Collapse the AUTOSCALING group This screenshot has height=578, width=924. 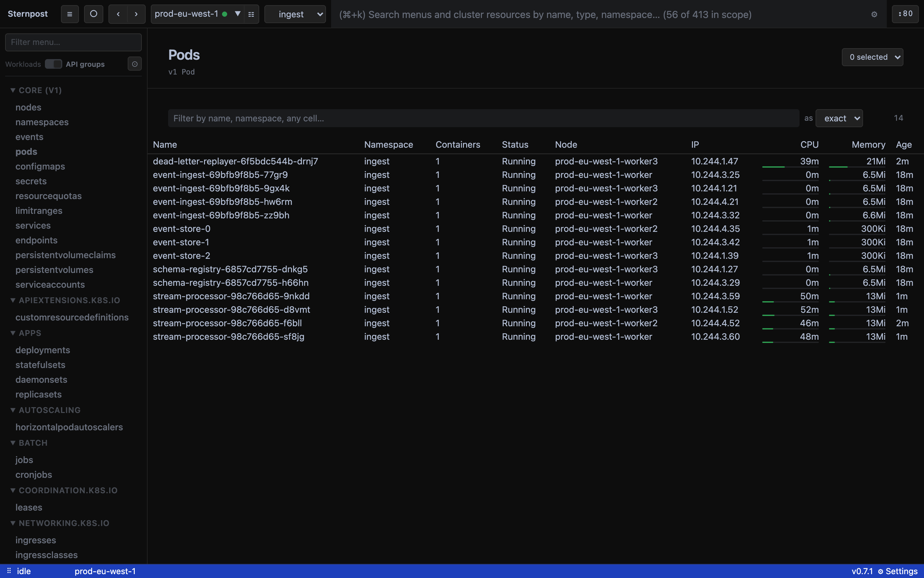tap(46, 410)
